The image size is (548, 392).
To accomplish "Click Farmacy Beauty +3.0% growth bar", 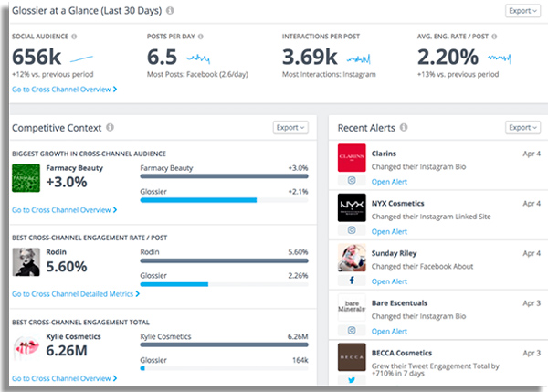I will click(x=224, y=176).
